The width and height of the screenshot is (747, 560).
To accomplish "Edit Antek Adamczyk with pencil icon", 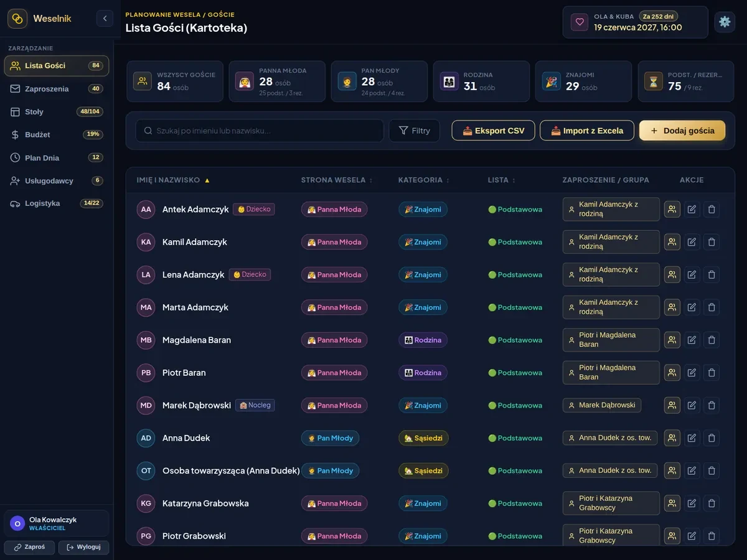I will click(x=692, y=210).
